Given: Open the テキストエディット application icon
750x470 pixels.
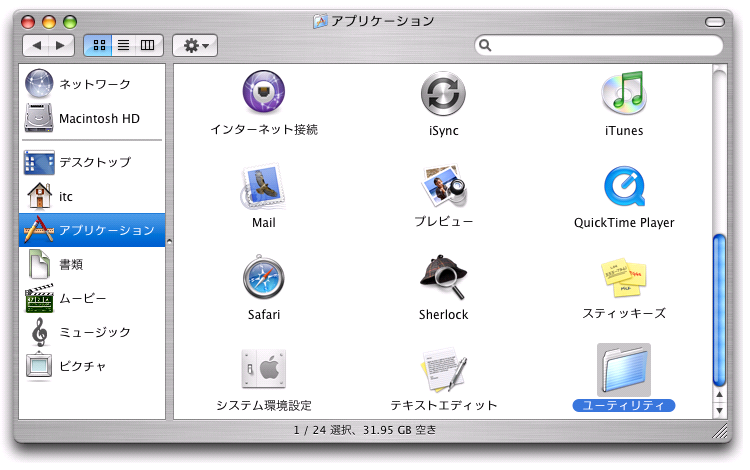Looking at the screenshot, I should coord(443,369).
